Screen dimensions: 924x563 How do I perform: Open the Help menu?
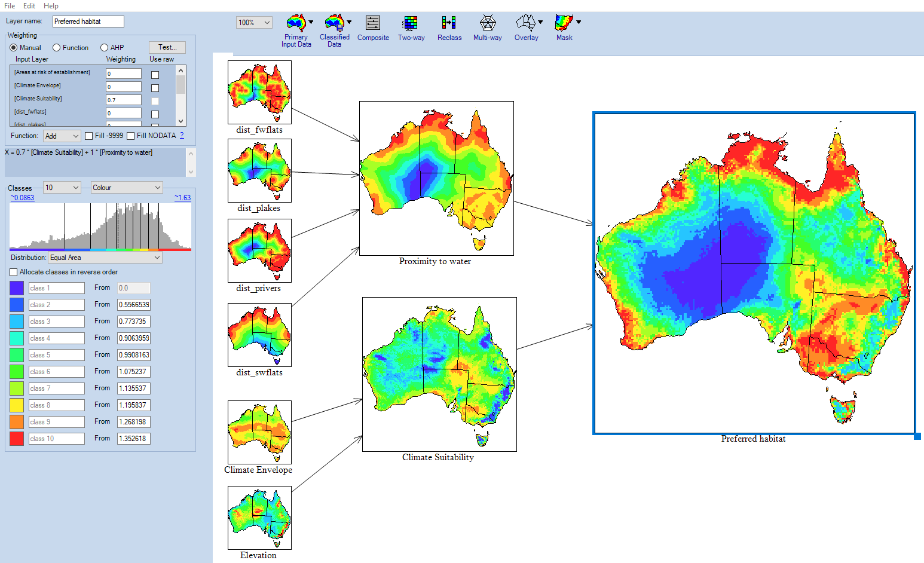click(x=51, y=5)
